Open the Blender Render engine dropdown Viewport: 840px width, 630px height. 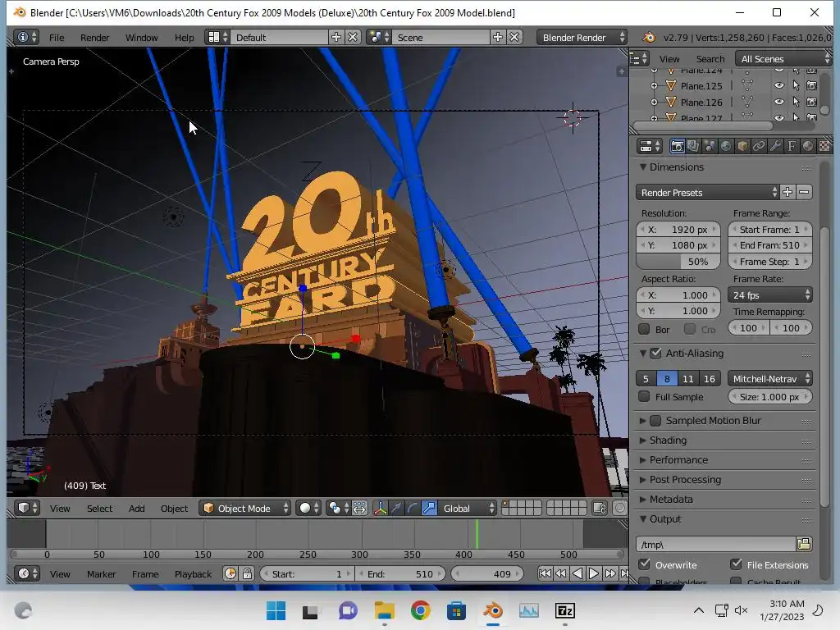[582, 37]
